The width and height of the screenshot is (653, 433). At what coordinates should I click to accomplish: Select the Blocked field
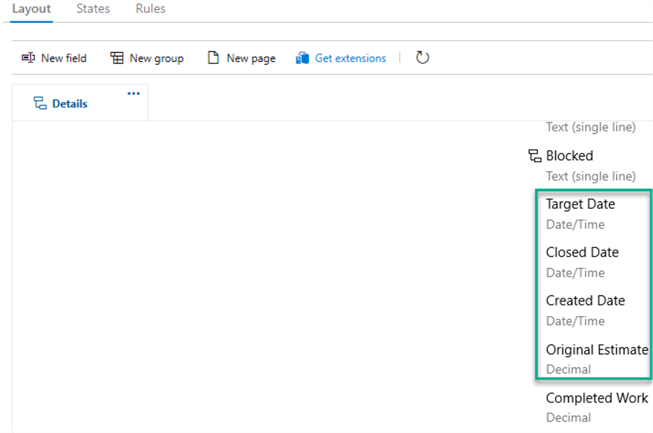569,156
